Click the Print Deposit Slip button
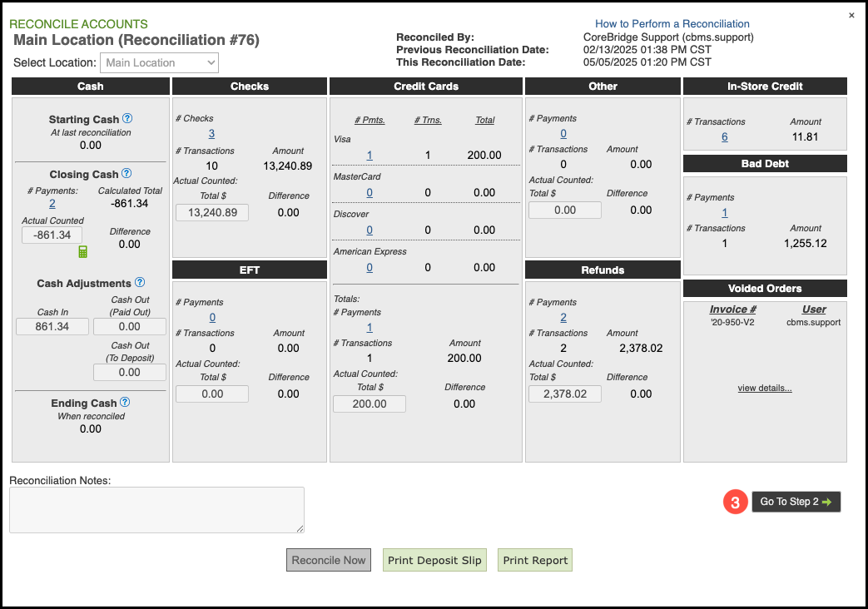The width and height of the screenshot is (868, 609). [434, 560]
